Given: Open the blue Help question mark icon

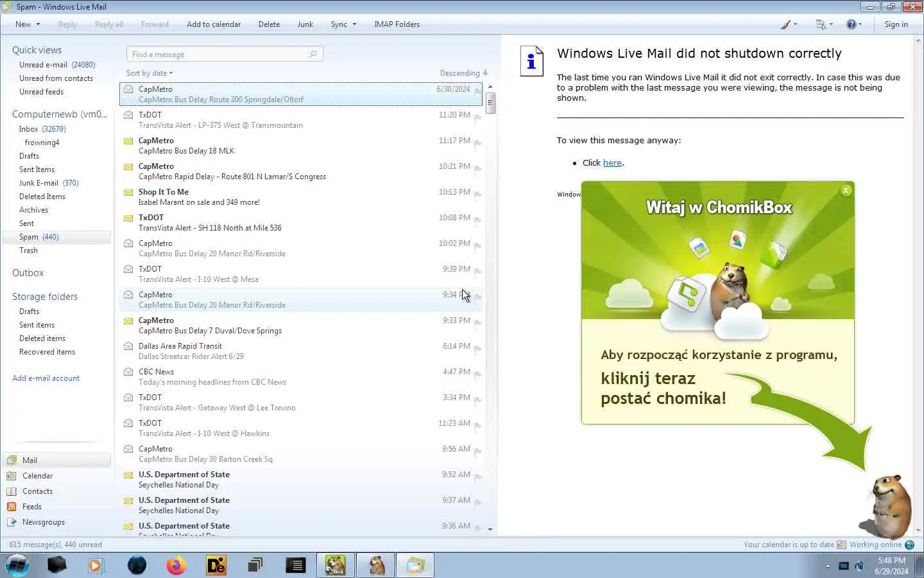Looking at the screenshot, I should coord(851,24).
